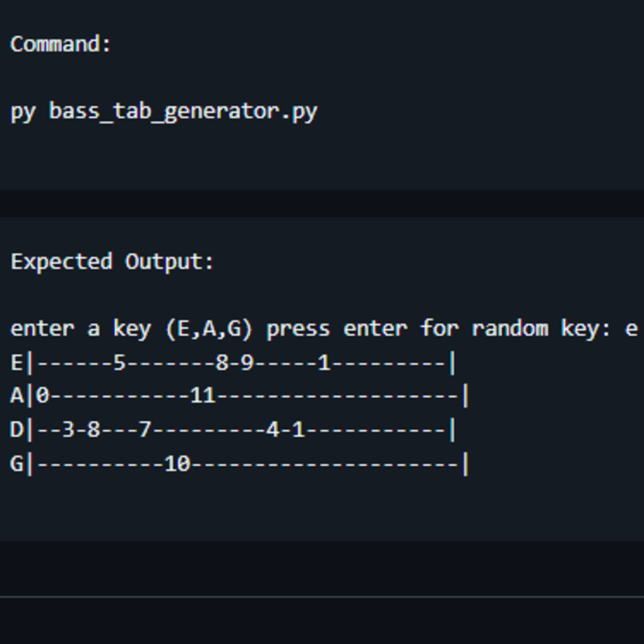Select the E string label in the tab

(x=17, y=363)
